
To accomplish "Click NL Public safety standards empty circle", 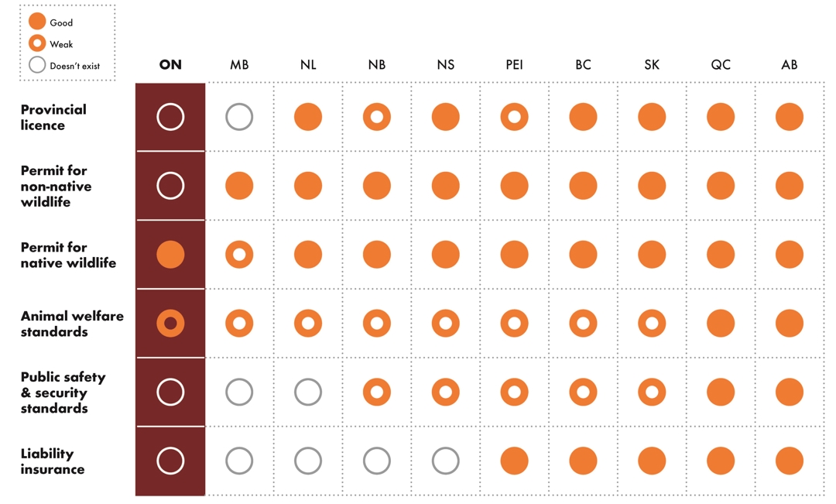I will tap(308, 392).
